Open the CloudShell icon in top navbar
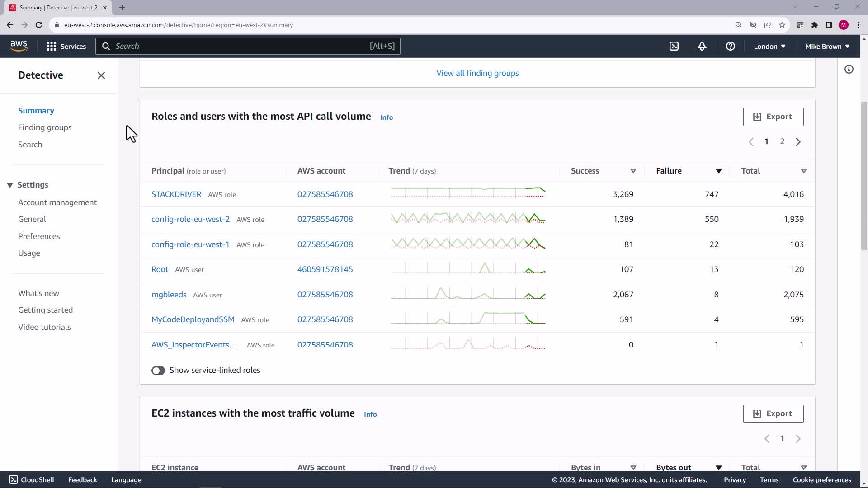The image size is (868, 488). tap(674, 46)
